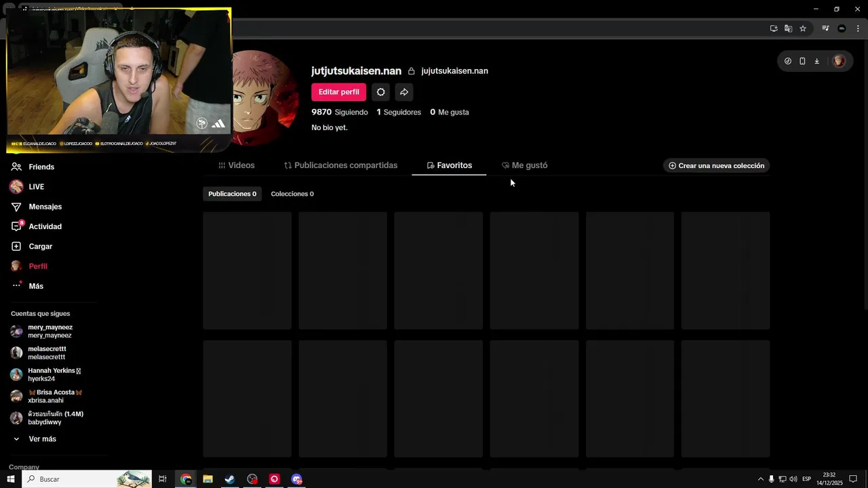Bookmark this page with star icon

803,28
